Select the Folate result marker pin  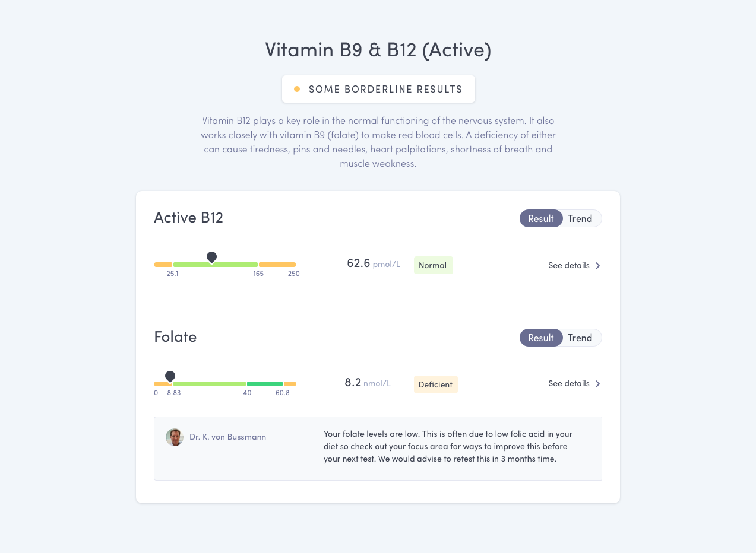coord(170,376)
